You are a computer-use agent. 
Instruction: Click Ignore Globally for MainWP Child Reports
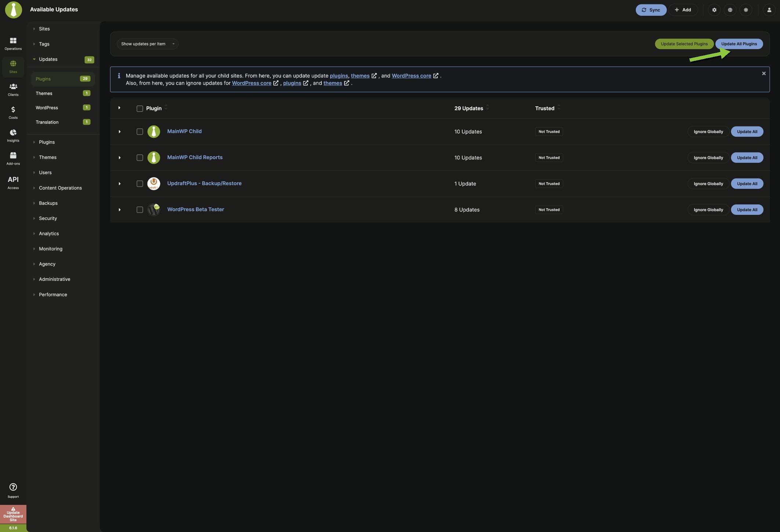708,158
